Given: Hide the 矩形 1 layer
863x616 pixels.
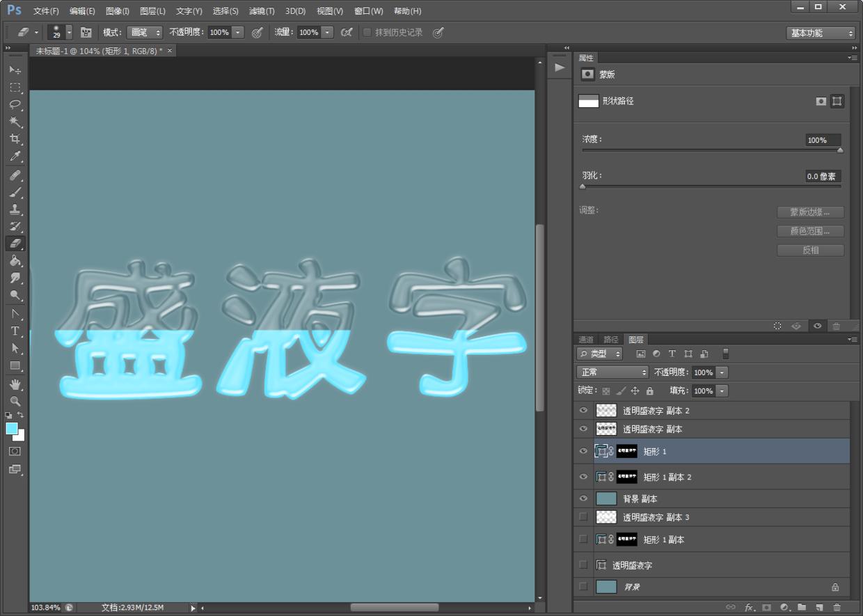Looking at the screenshot, I should coord(583,451).
